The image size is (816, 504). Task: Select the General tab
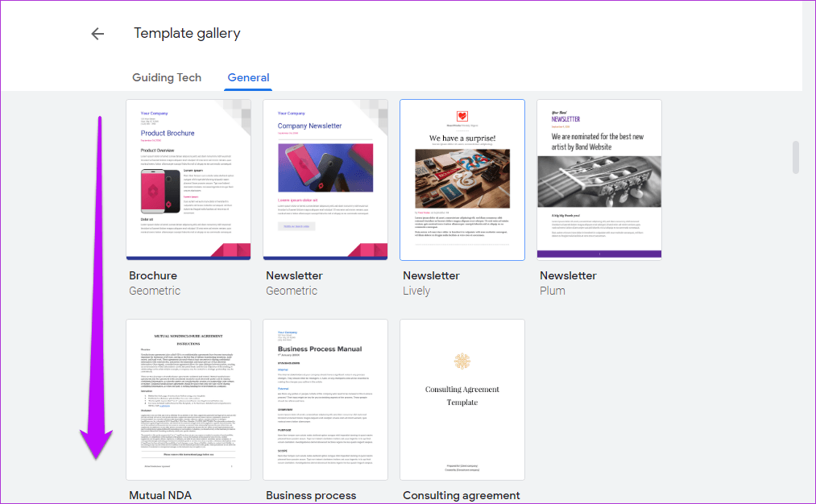click(248, 77)
